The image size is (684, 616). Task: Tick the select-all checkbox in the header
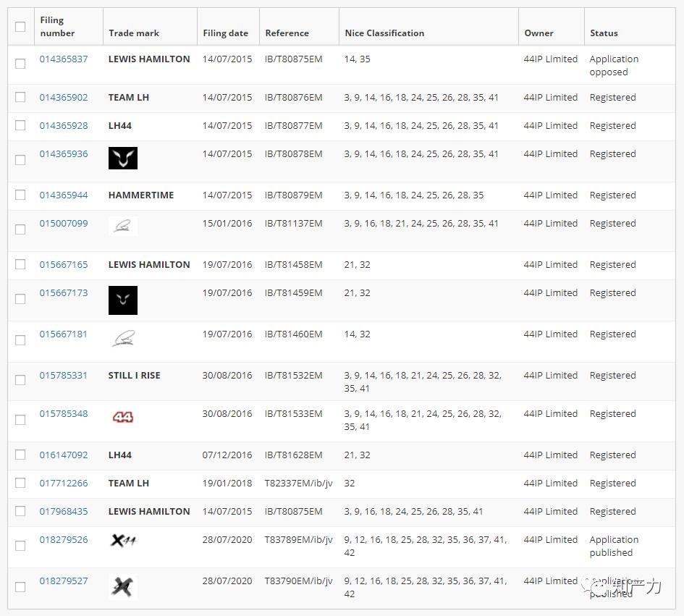[x=20, y=27]
